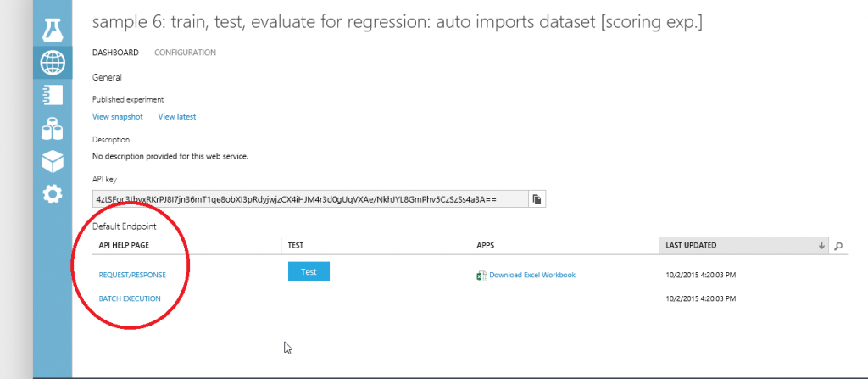The width and height of the screenshot is (868, 379).
Task: Open the Experiments flask icon in sidebar
Action: point(53,30)
